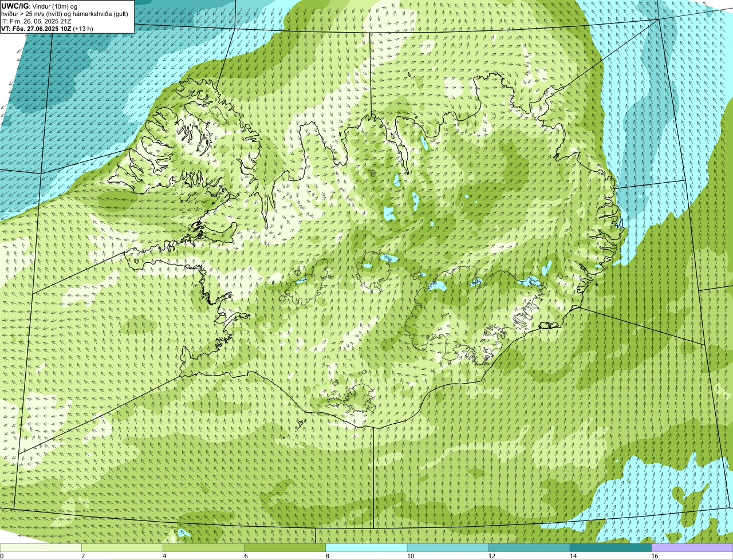Viewport: 733px width, 560px height.
Task: Pick the 12–14 m/s teal legend swatch
Action: 529,548
